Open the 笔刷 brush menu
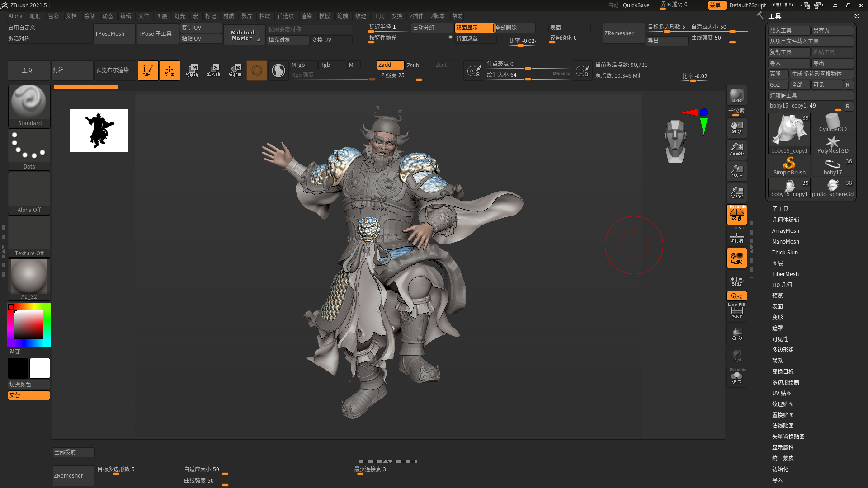 (35, 16)
